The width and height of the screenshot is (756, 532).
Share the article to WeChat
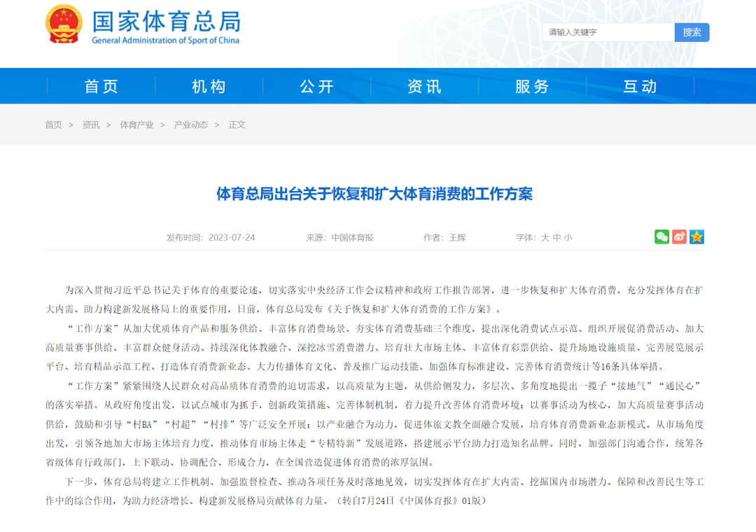pyautogui.click(x=661, y=237)
